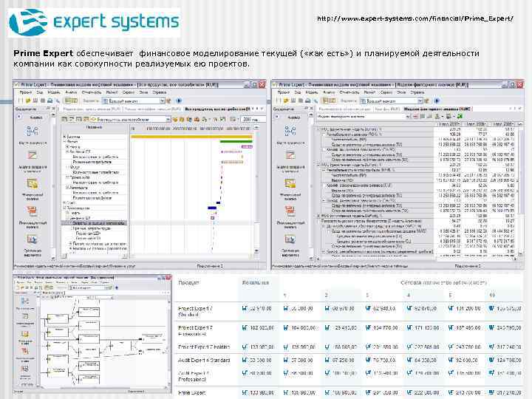Click cart icon for Project Expert 7 Standard local price
This screenshot has height=399, width=532.
pos(245,308)
